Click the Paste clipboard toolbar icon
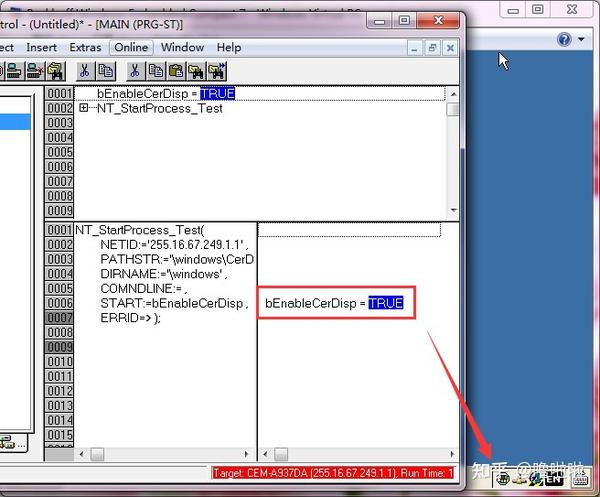 176,71
